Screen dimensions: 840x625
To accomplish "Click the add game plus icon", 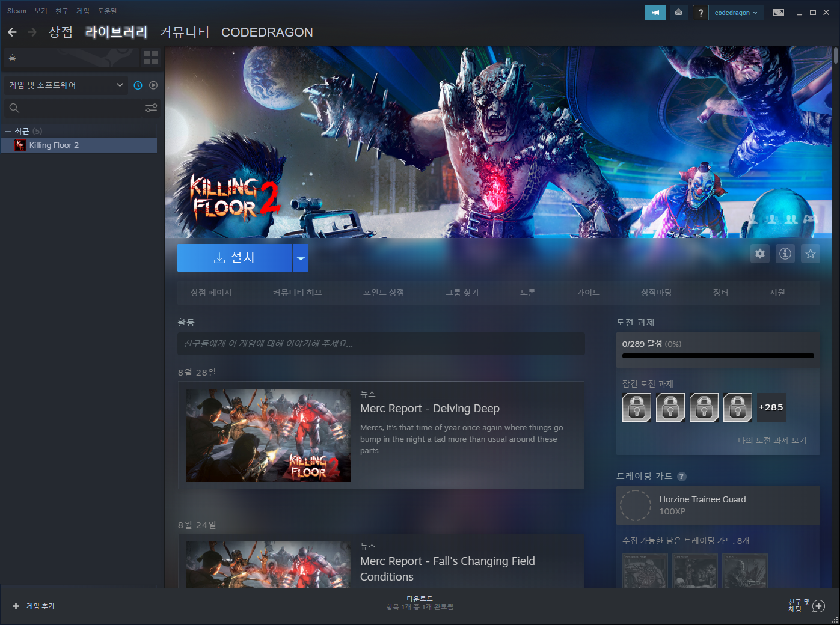I will 16,606.
